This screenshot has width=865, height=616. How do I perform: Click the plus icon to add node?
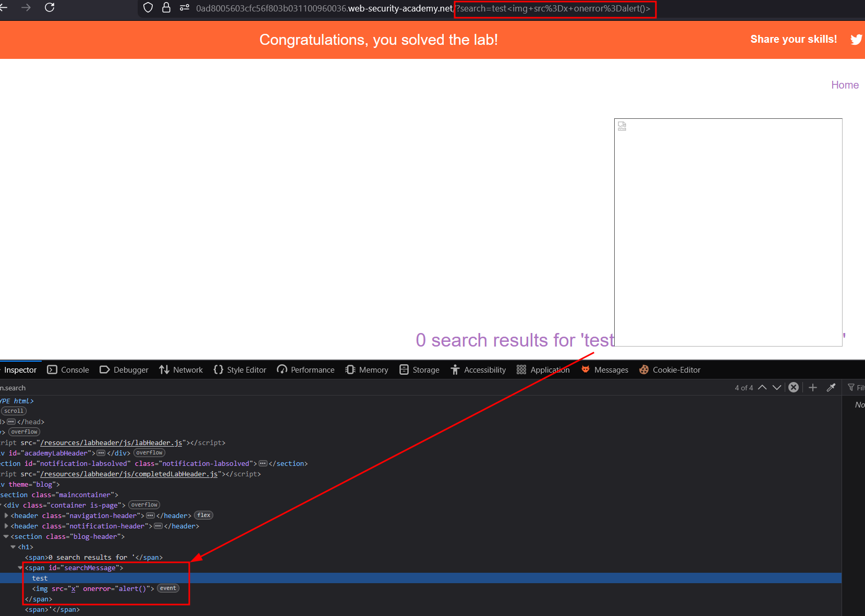pyautogui.click(x=813, y=387)
